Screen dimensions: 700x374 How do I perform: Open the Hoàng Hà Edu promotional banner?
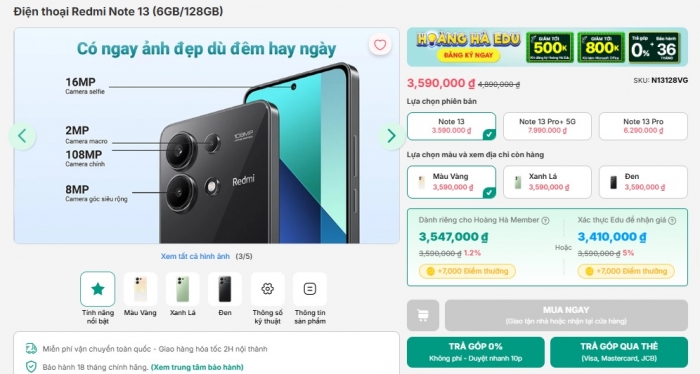pyautogui.click(x=547, y=47)
